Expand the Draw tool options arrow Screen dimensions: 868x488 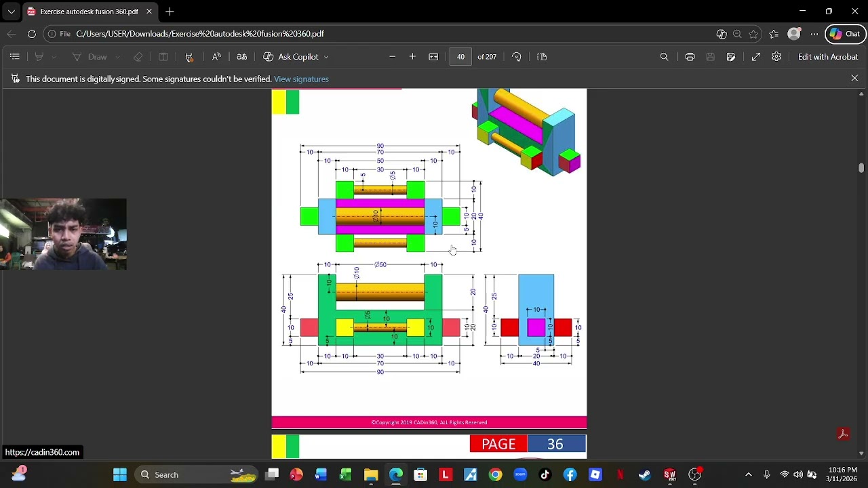coord(117,57)
